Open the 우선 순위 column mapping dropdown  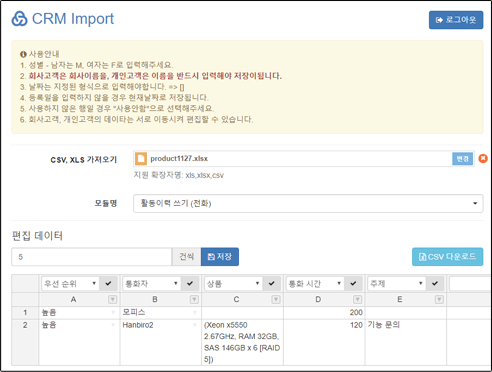click(x=70, y=284)
